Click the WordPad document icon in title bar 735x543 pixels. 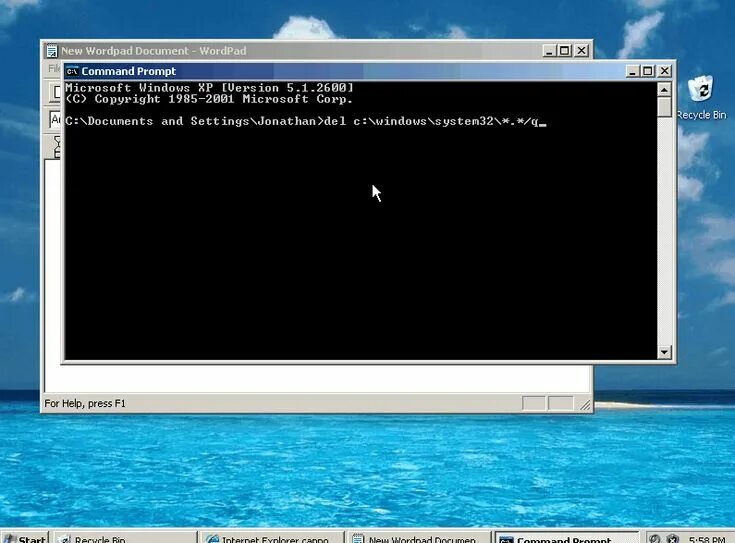pyautogui.click(x=52, y=51)
